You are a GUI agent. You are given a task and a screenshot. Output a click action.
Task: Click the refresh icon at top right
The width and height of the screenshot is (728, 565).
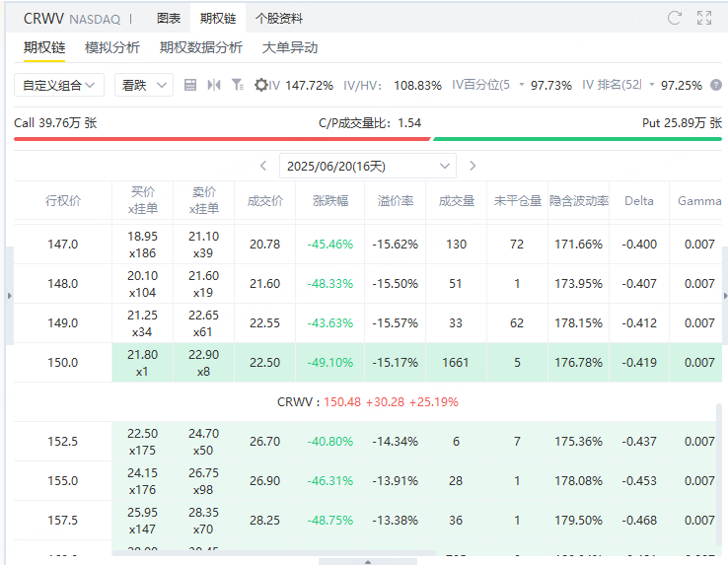click(674, 18)
